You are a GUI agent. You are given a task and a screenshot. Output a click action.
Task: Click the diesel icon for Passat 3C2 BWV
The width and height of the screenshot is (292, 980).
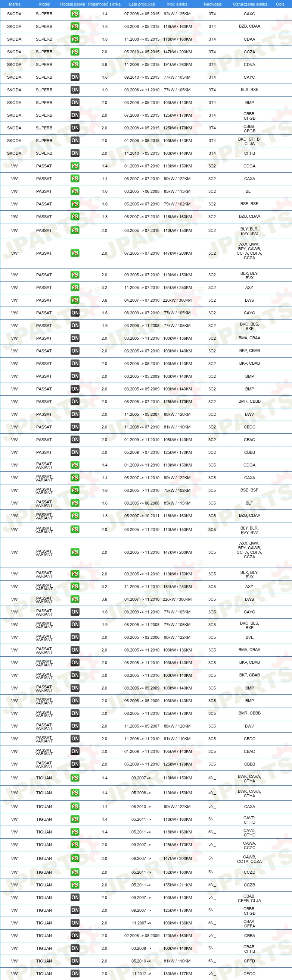click(75, 414)
